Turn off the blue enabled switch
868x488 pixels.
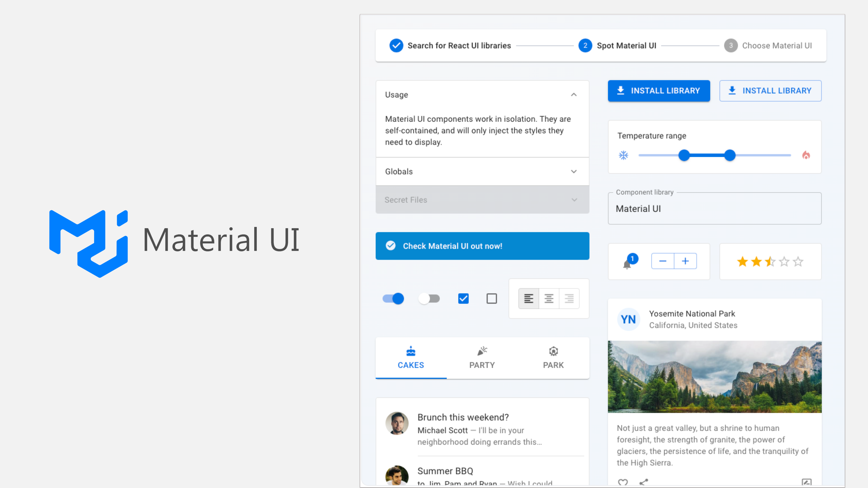click(393, 299)
